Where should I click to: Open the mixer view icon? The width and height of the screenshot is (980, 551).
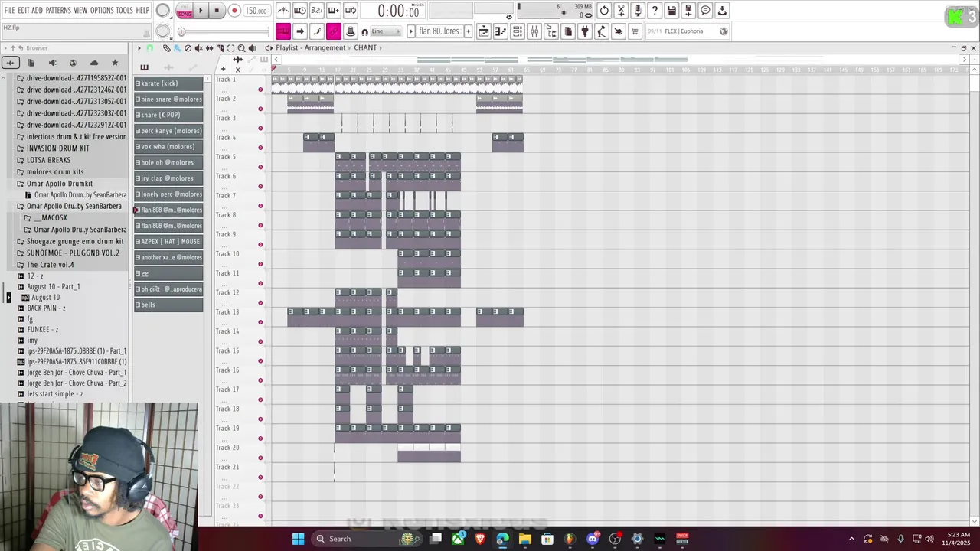tap(534, 31)
